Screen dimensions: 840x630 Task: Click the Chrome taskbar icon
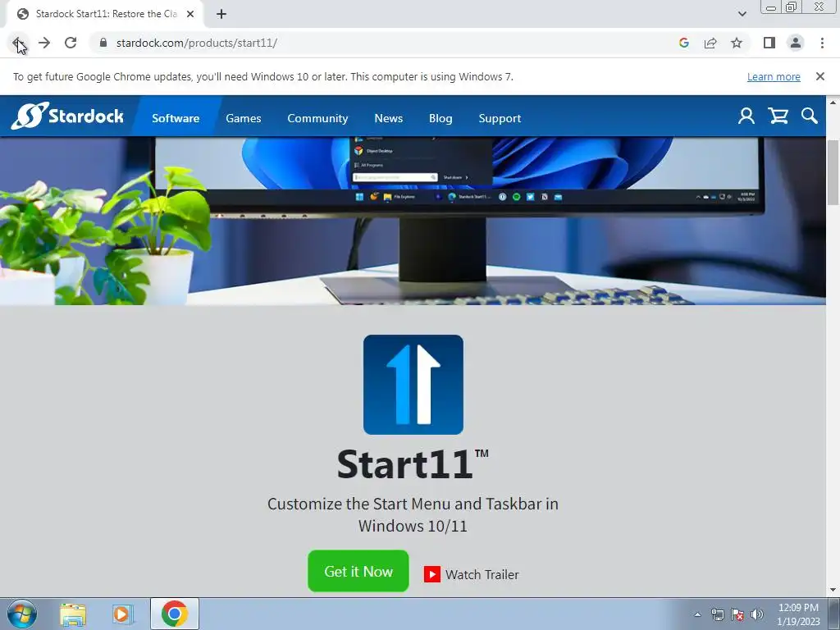[x=175, y=614]
